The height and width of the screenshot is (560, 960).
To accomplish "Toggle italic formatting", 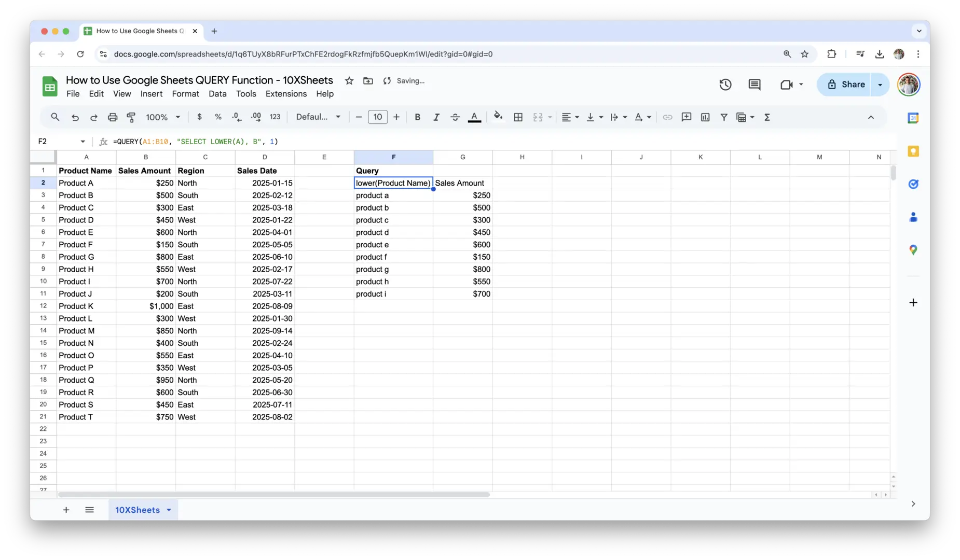I will pos(436,117).
